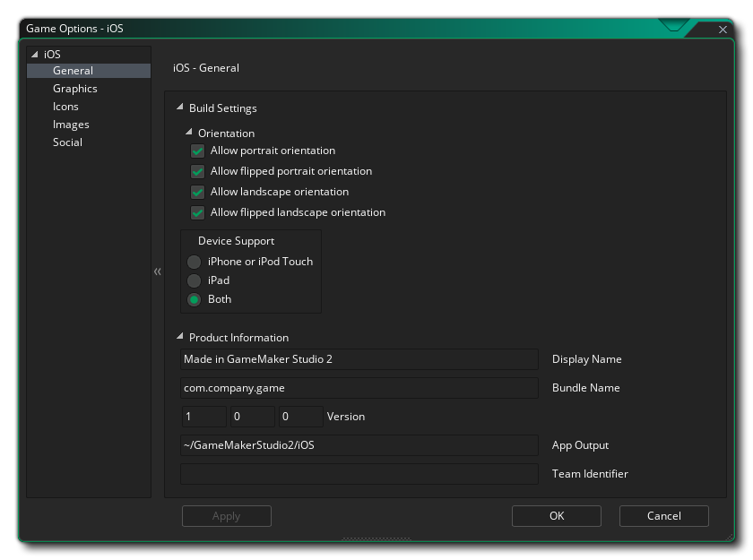Uncheck Allow flipped landscape orientation
This screenshot has width=753, height=560.
click(198, 213)
